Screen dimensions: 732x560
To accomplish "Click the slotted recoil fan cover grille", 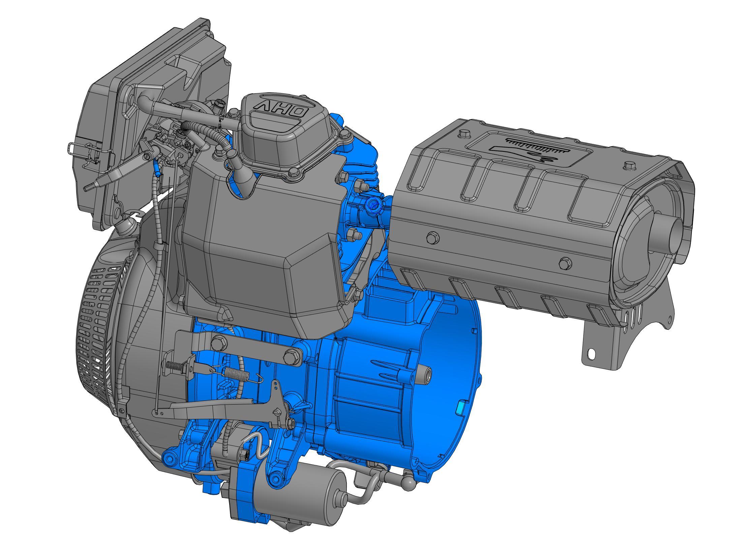I will click(98, 332).
